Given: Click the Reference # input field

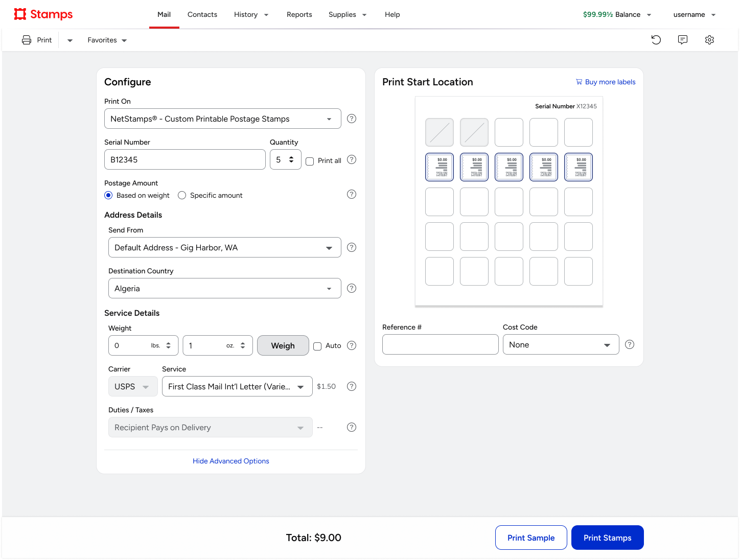Looking at the screenshot, I should (x=440, y=344).
